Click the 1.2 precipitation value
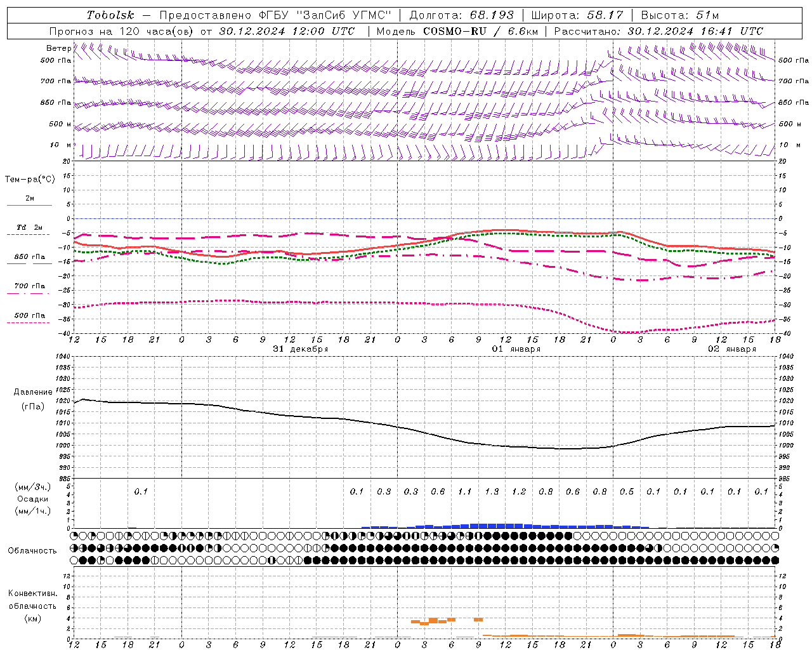The height and width of the screenshot is (650, 812). pos(519,491)
